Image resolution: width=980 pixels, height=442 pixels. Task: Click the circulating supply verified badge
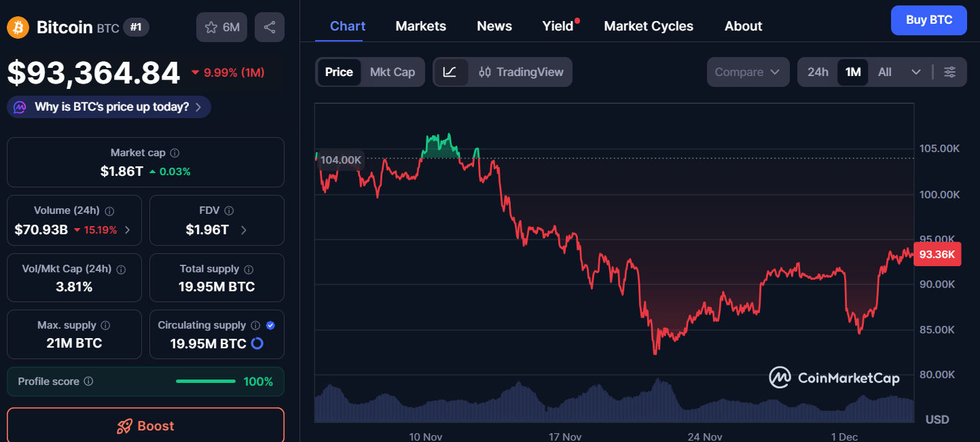270,325
